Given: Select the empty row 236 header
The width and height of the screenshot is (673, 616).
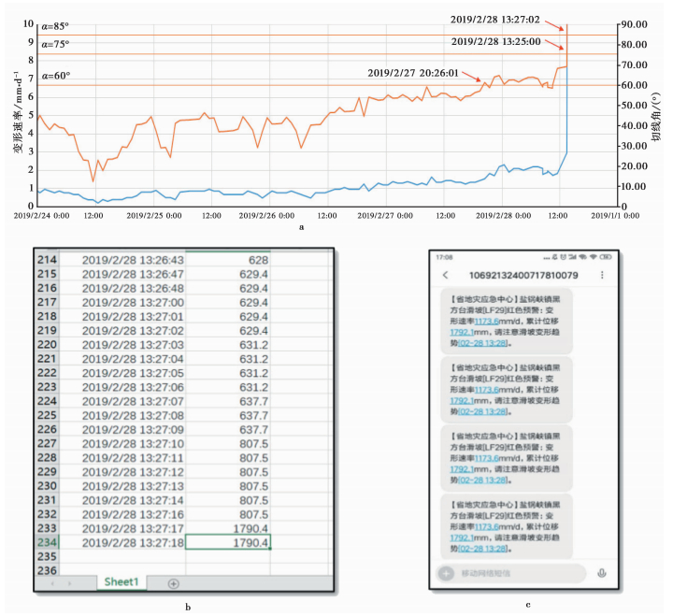Looking at the screenshot, I should click(46, 569).
